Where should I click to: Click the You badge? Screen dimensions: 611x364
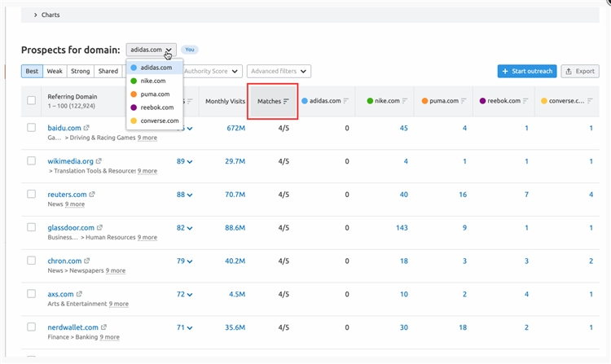click(x=190, y=50)
